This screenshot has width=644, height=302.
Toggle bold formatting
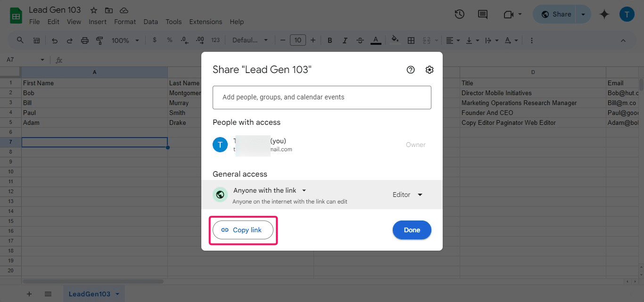tap(330, 40)
